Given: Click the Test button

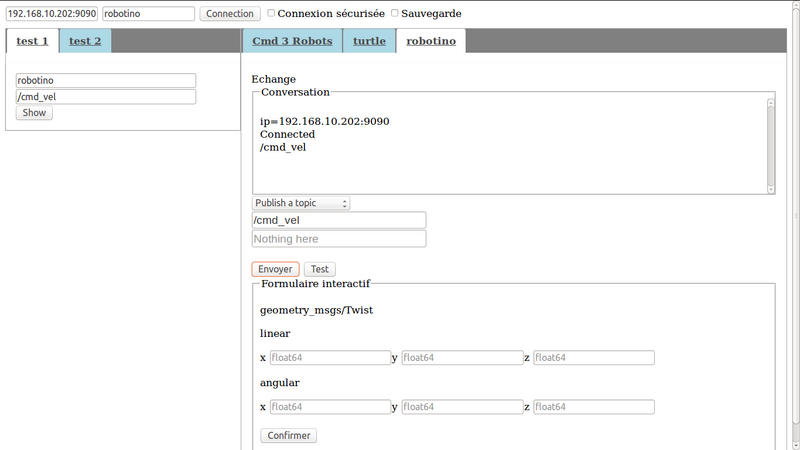Looking at the screenshot, I should (320, 269).
